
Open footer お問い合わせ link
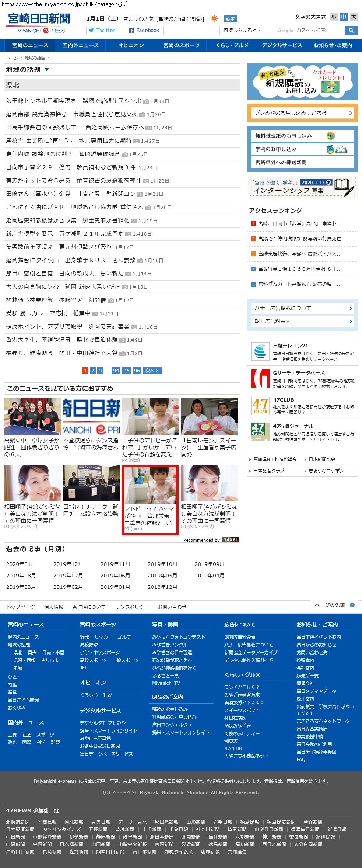[x=172, y=607]
